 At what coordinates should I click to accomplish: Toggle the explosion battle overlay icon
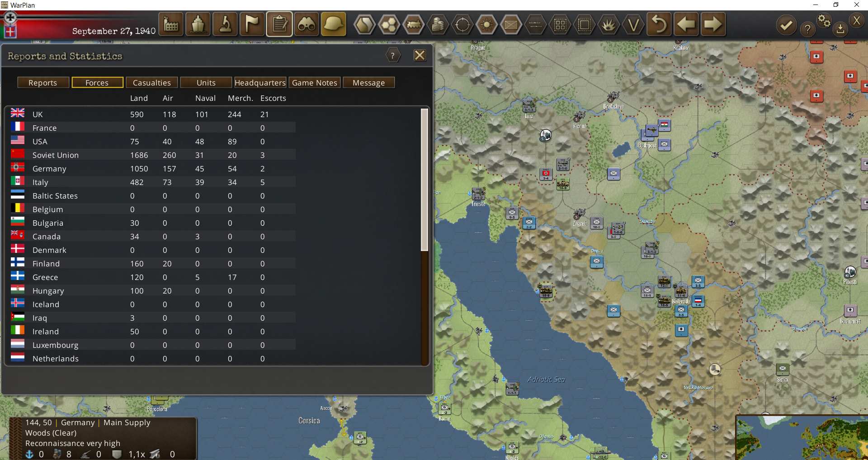pos(609,24)
